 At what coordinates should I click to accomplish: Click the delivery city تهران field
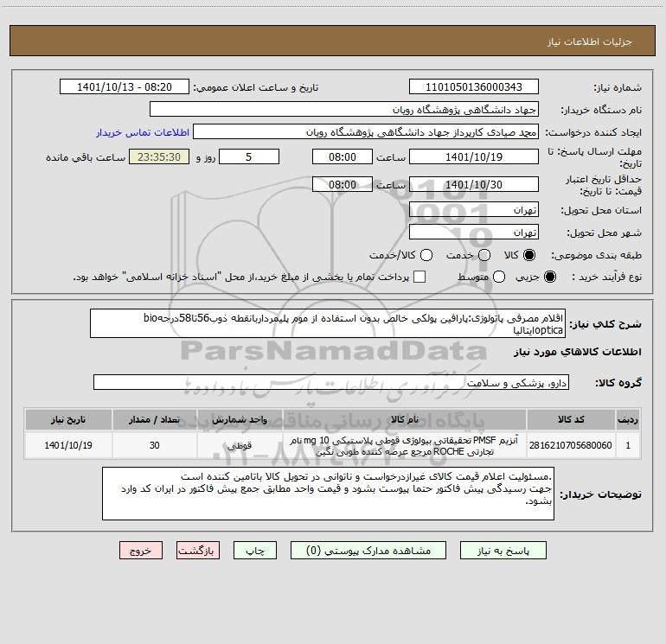[474, 233]
